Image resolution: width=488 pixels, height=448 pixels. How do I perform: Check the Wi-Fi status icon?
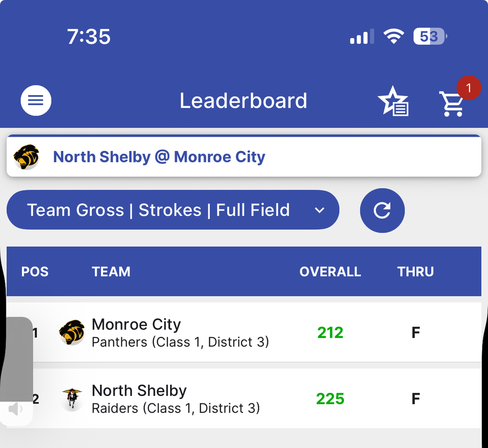click(394, 37)
